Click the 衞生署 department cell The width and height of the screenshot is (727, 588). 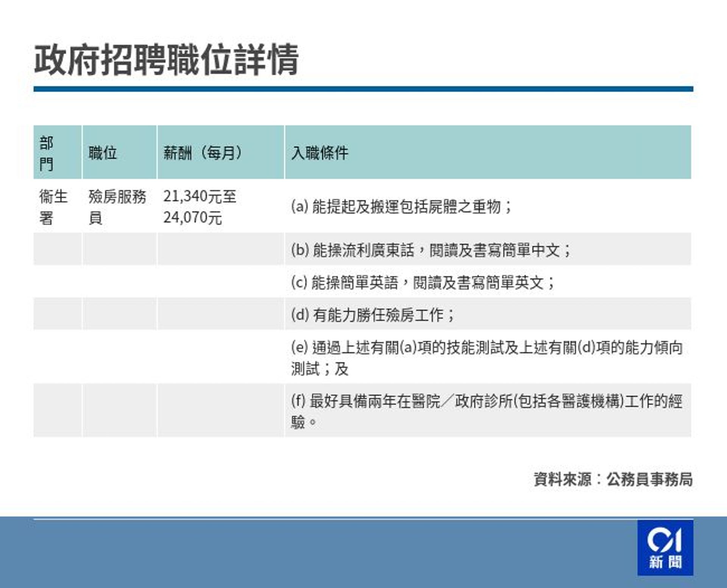(53, 207)
